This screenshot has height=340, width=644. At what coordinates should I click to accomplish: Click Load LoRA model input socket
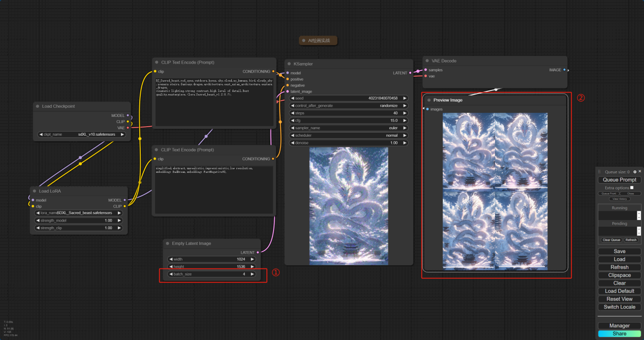point(33,200)
